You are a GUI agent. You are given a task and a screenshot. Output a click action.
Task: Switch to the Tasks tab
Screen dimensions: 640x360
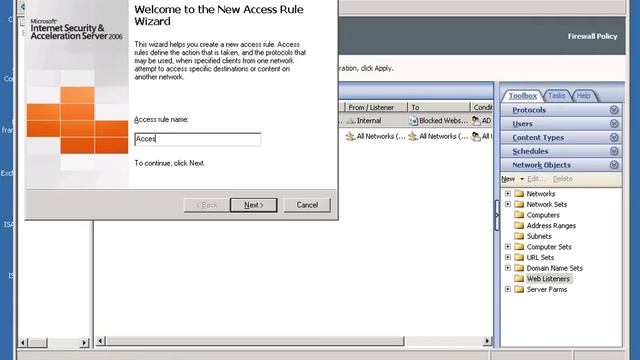point(557,96)
